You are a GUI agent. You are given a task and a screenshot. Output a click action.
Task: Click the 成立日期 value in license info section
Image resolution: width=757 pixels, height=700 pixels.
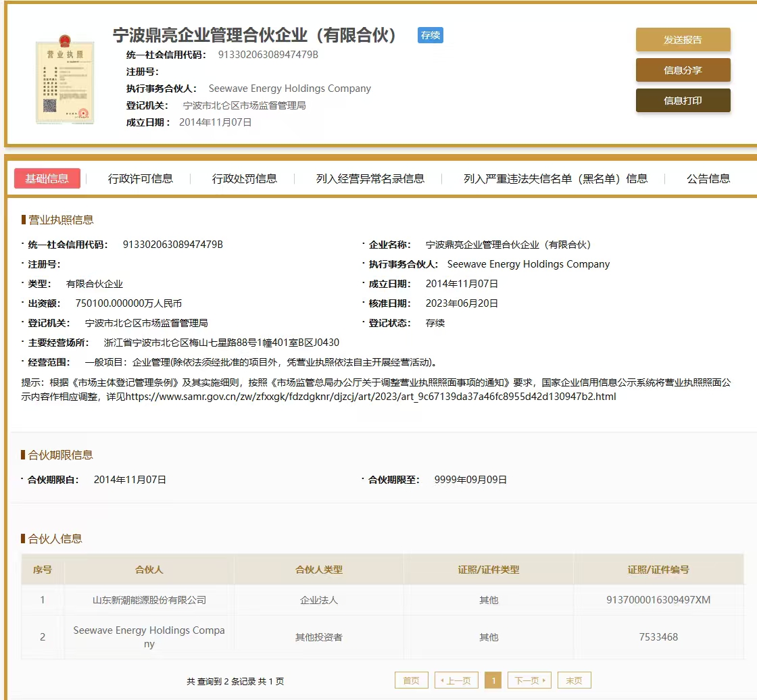pos(462,284)
